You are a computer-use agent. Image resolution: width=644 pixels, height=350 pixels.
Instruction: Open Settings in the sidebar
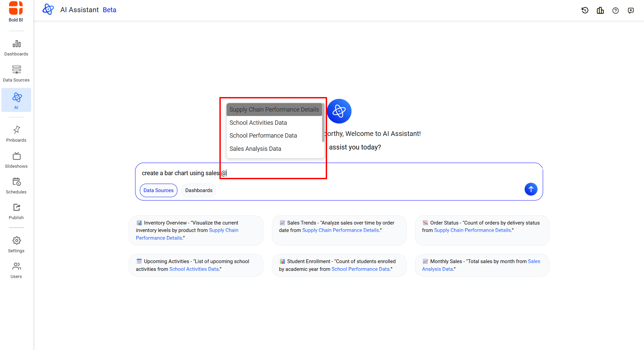coord(16,244)
